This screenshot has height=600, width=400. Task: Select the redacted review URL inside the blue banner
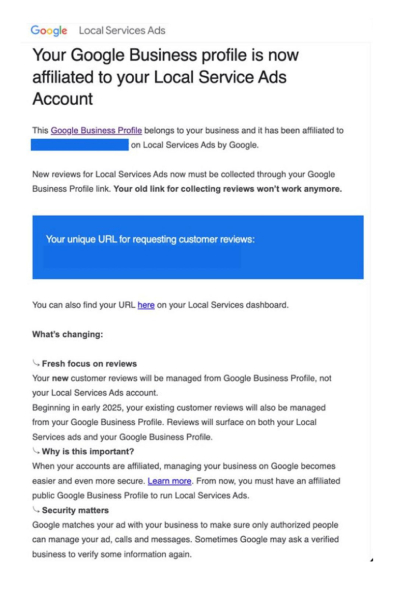click(142, 259)
